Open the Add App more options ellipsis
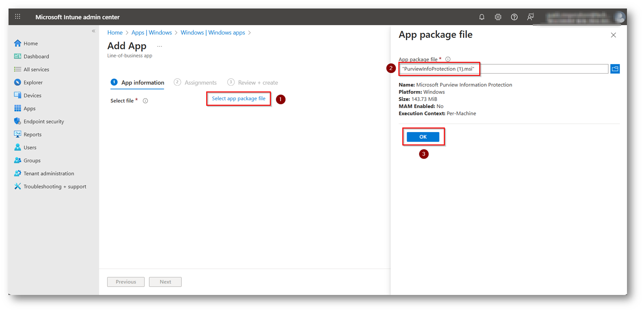The height and width of the screenshot is (312, 644). pyautogui.click(x=159, y=46)
